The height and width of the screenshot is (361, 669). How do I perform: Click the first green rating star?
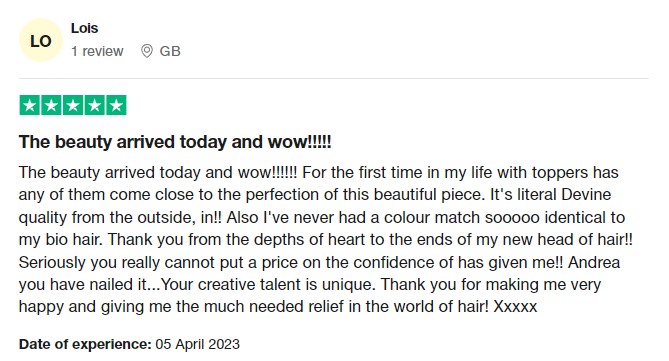click(x=30, y=105)
